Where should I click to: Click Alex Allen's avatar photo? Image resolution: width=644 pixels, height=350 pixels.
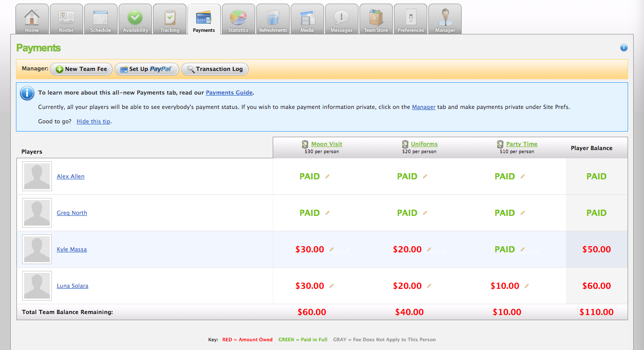pyautogui.click(x=37, y=176)
